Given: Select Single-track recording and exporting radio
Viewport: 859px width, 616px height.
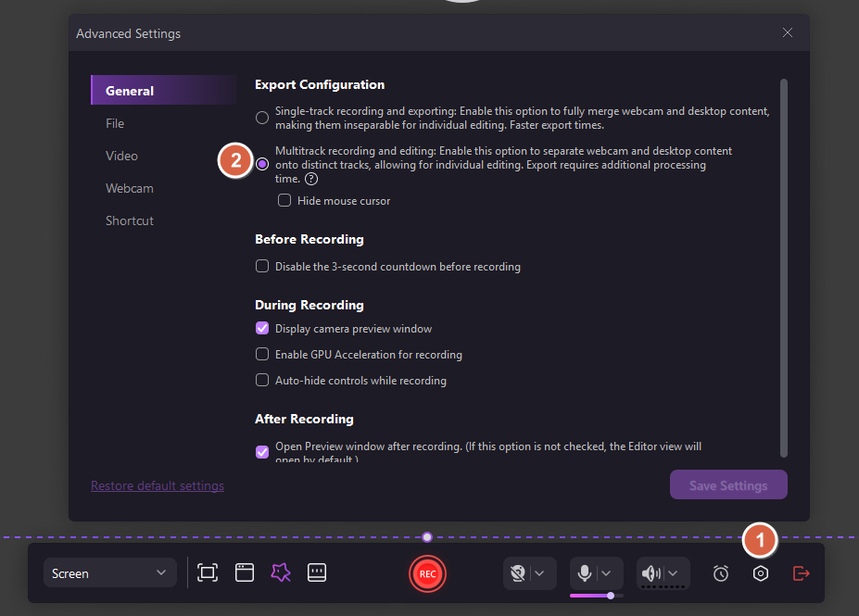Looking at the screenshot, I should click(x=262, y=118).
